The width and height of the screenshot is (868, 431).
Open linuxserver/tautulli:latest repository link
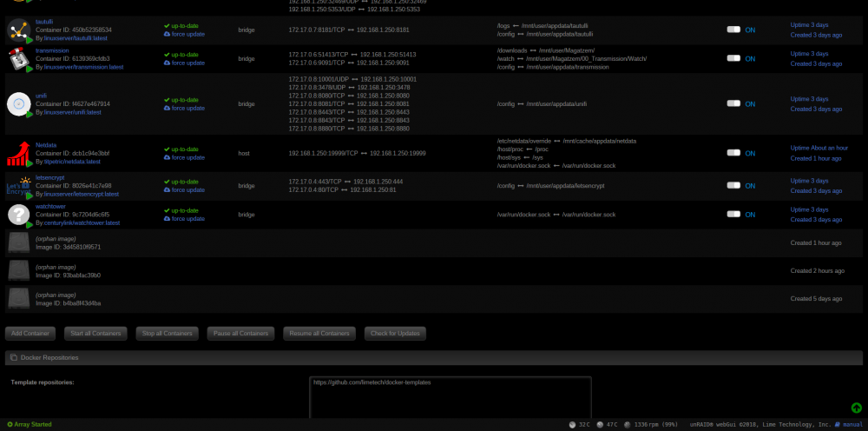click(76, 38)
